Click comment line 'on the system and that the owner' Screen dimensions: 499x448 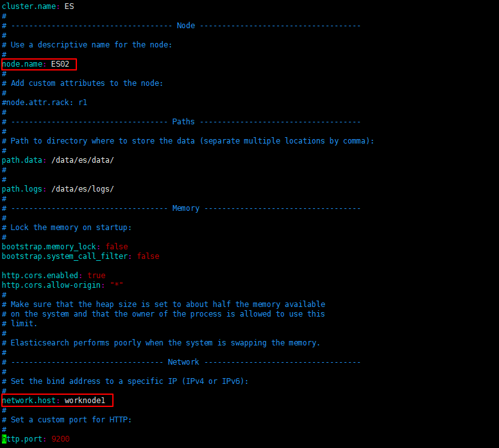point(164,314)
